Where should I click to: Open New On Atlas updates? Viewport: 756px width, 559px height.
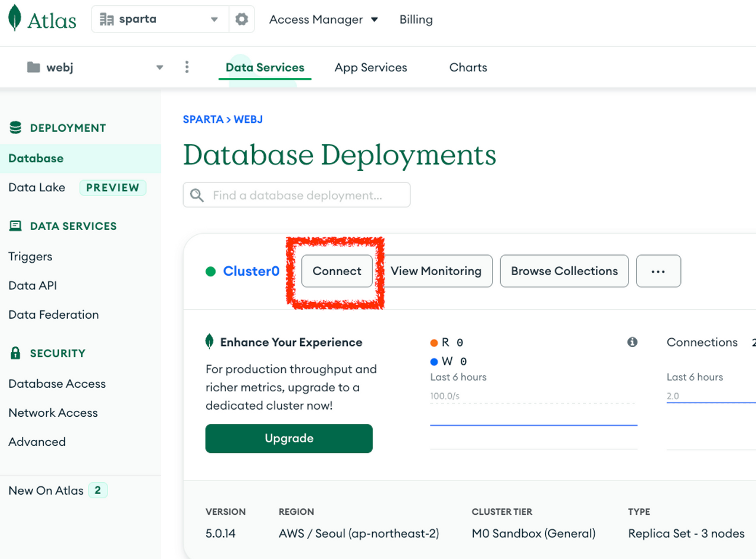[x=46, y=491]
